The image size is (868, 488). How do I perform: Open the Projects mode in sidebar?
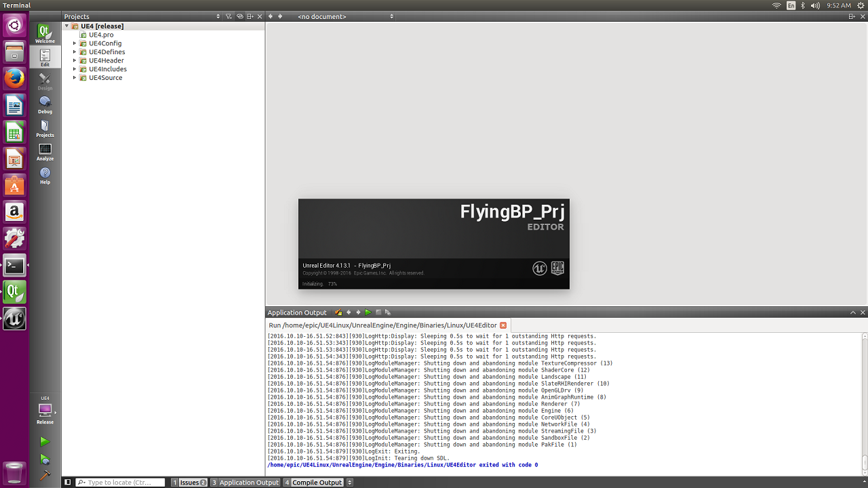45,128
